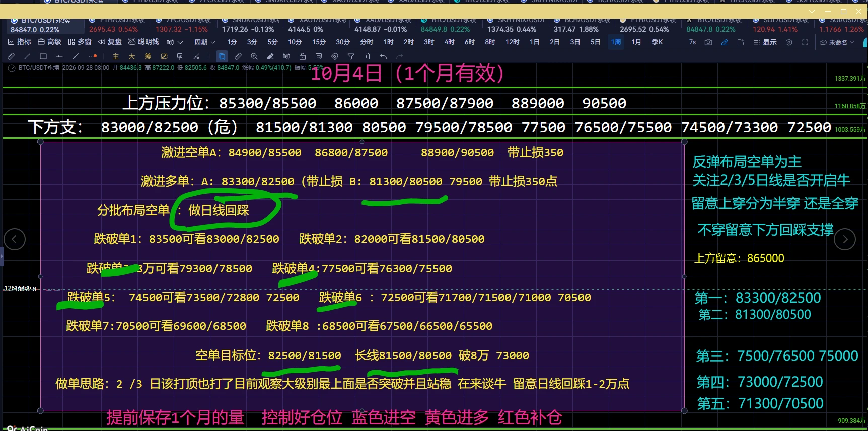Collapse the BTC/USDT info row circle toggle
868x431 pixels.
coord(12,68)
